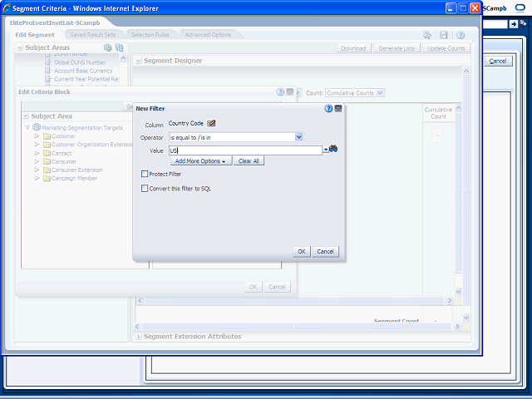Screen dimensions: 532x399
Task: Expand the Contact folder
Action: click(x=37, y=153)
